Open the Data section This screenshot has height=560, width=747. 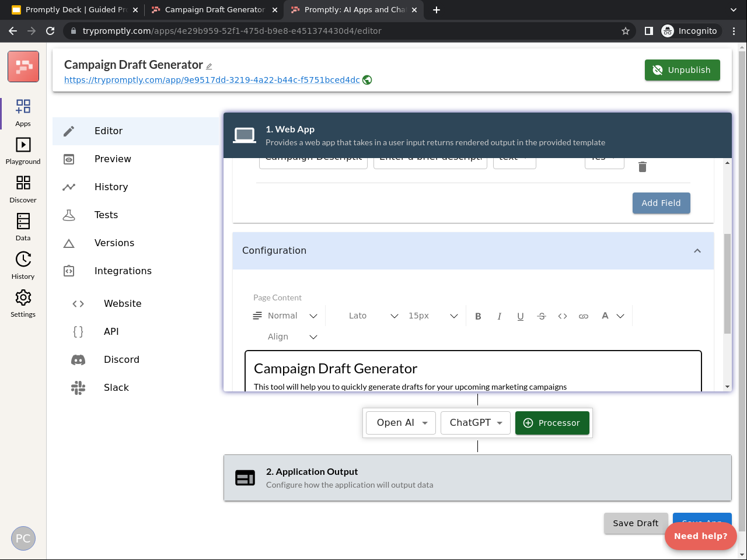point(23,228)
